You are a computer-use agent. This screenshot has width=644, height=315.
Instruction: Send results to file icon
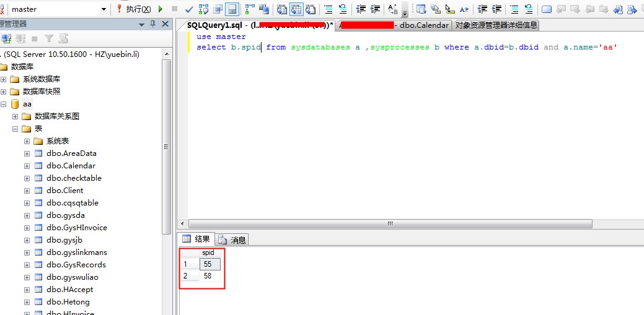311,9
